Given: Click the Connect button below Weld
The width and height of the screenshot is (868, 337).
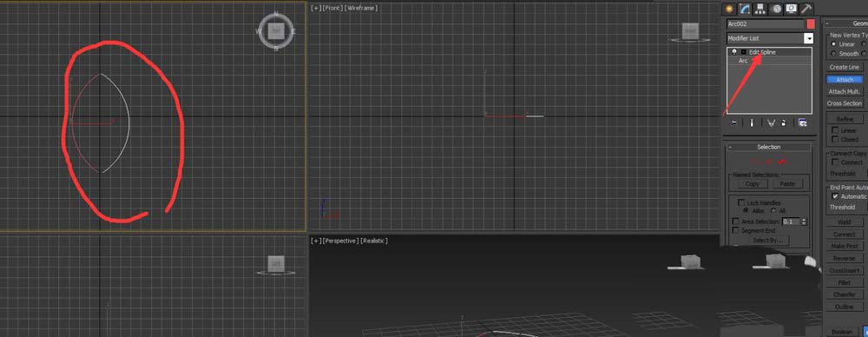Looking at the screenshot, I should 845,234.
